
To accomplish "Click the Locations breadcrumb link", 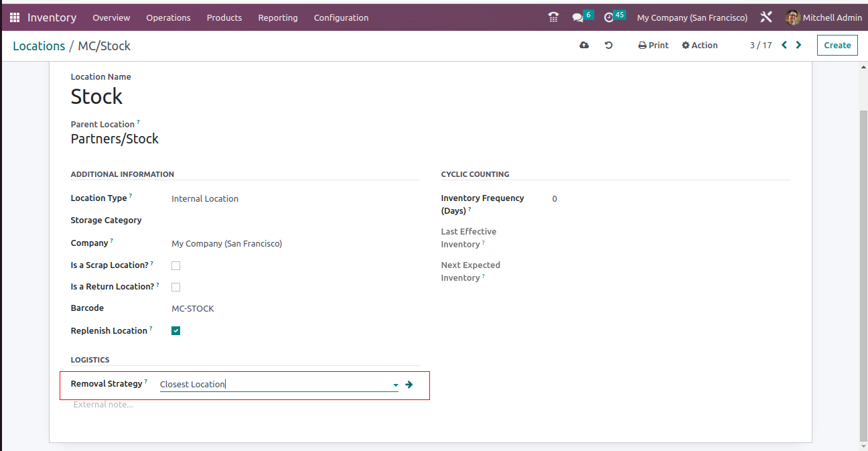I will pos(39,46).
